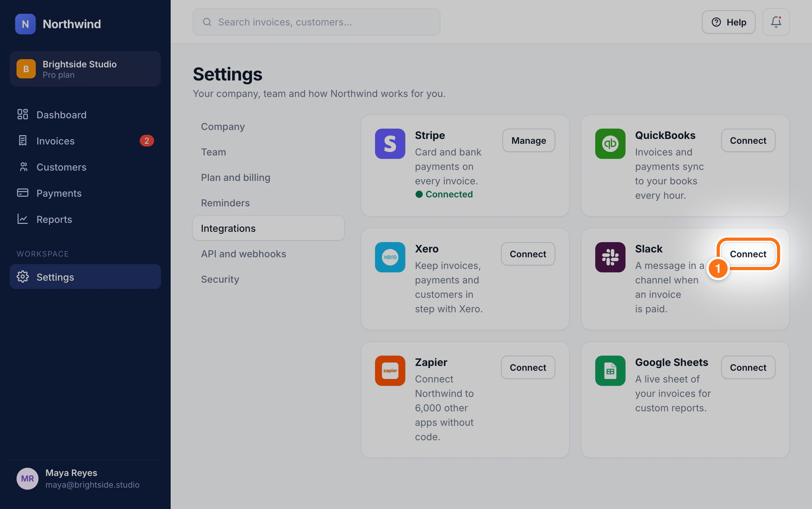Switch to Plan and billing tab
Screen dimensions: 812x509
click(x=268, y=177)
